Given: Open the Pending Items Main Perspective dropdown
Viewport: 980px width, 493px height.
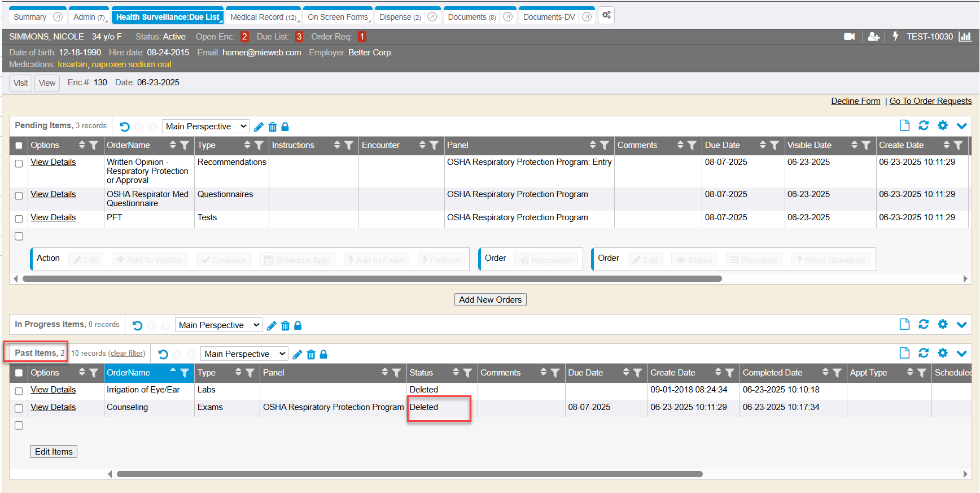Looking at the screenshot, I should click(x=206, y=126).
